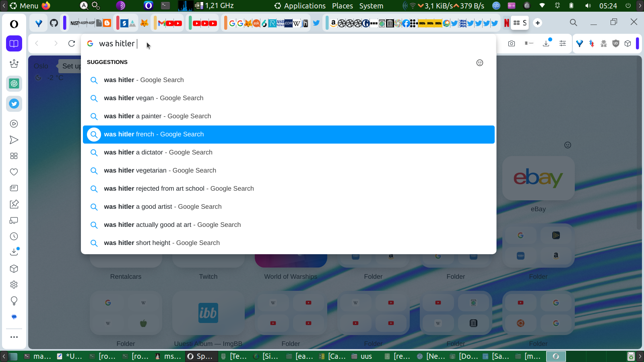The width and height of the screenshot is (644, 362).
Task: Click the volume speaker icon in panel
Action: click(588, 6)
